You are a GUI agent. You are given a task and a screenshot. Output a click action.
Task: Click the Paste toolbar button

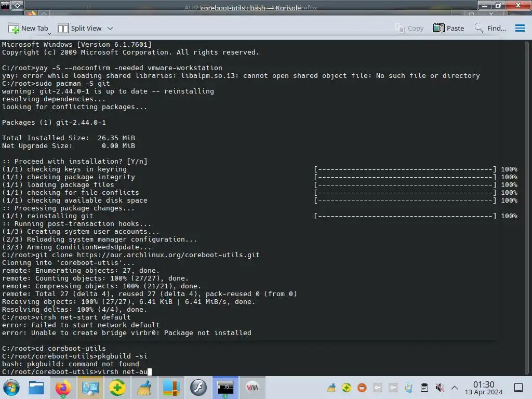448,28
